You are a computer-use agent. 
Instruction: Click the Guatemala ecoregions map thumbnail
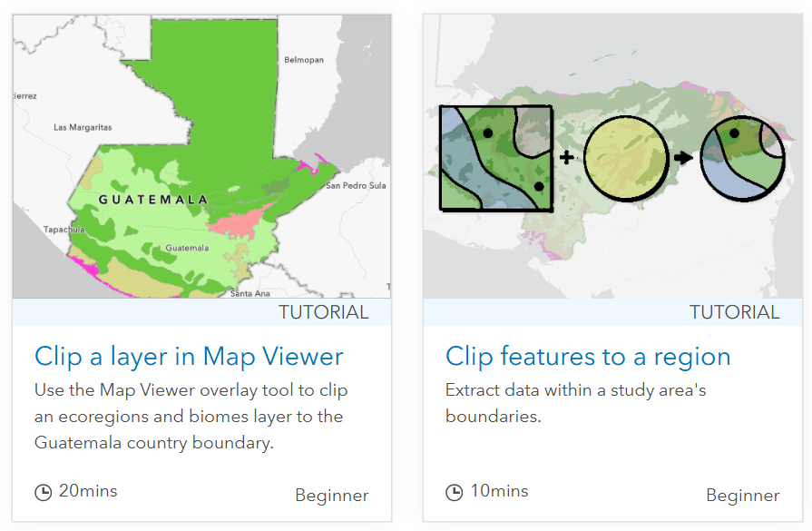[x=202, y=156]
